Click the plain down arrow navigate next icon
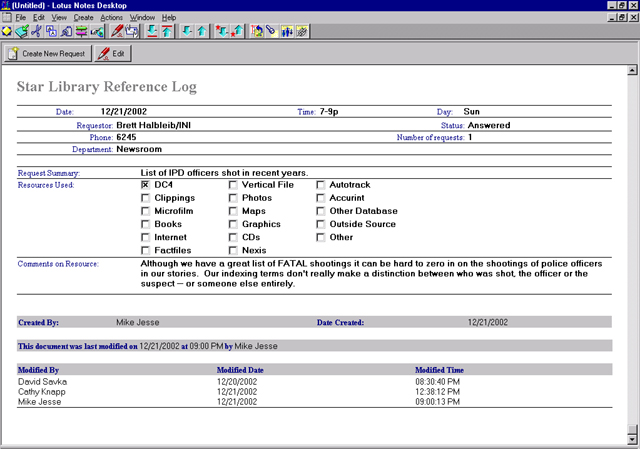The height and width of the screenshot is (449, 640). (187, 31)
